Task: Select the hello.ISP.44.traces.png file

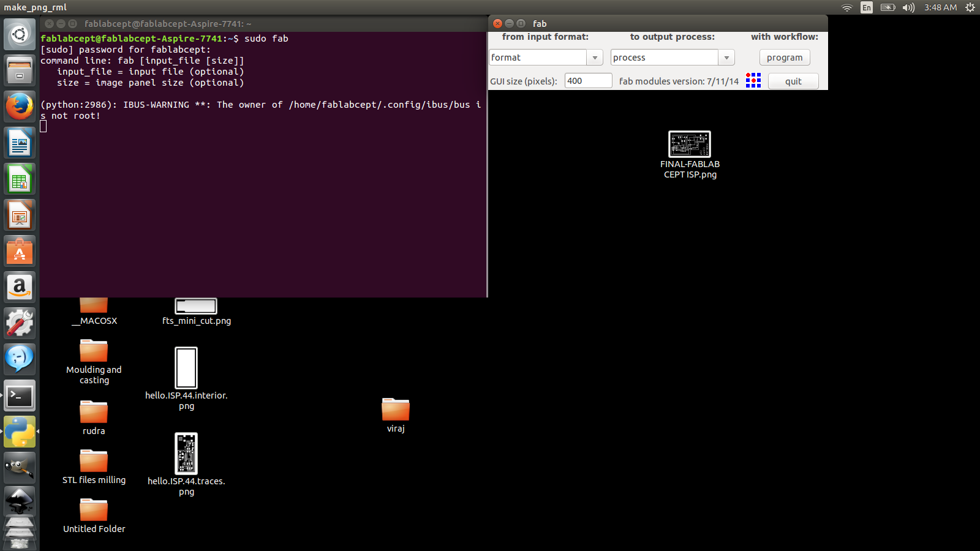Action: [x=186, y=464]
